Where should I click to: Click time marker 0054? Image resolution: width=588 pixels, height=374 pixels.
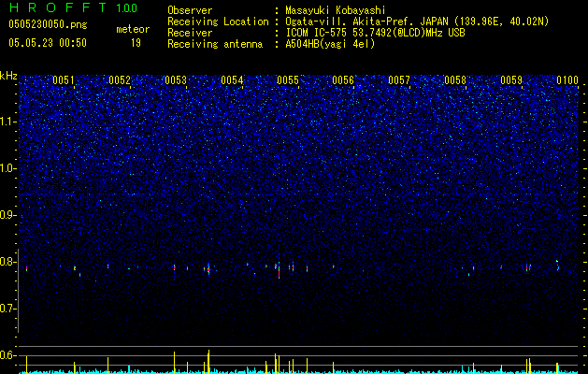click(232, 80)
